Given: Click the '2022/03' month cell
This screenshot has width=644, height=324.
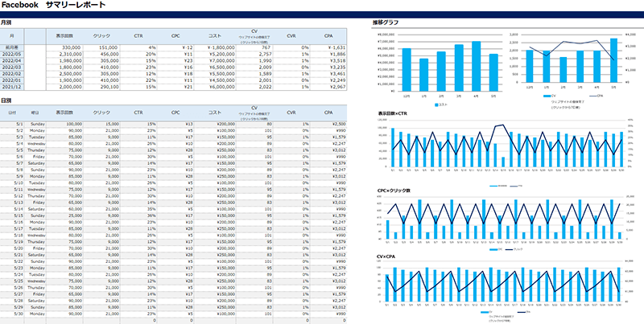Looking at the screenshot, I should tap(12, 68).
